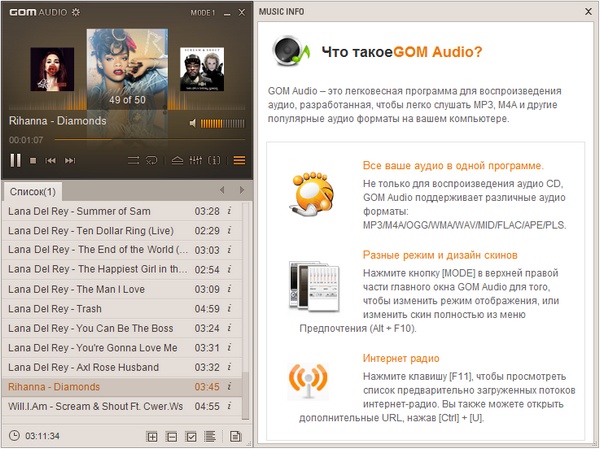The width and height of the screenshot is (600, 449).
Task: Open info icon for You're Gonna Love Me
Action: 230,347
